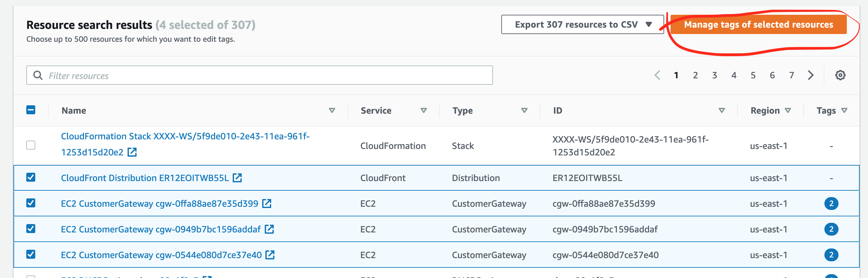Screen dimensions: 868x278
Task: Click the Distribution type cell
Action: click(476, 178)
